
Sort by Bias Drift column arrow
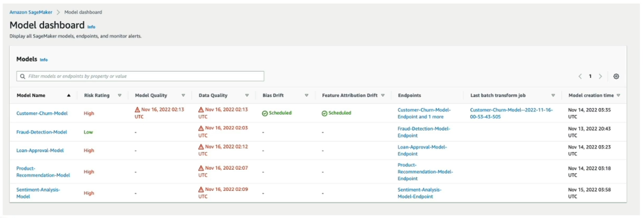(x=306, y=95)
